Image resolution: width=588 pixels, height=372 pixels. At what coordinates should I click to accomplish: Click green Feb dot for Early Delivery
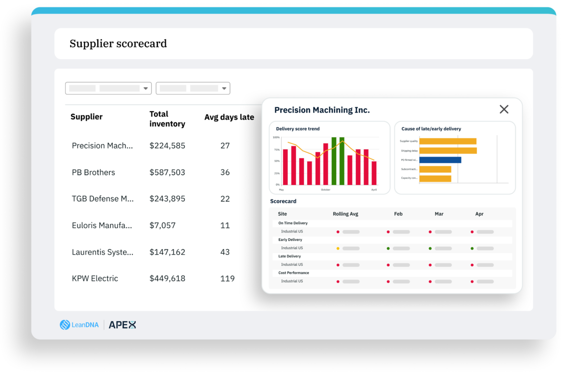[388, 248]
